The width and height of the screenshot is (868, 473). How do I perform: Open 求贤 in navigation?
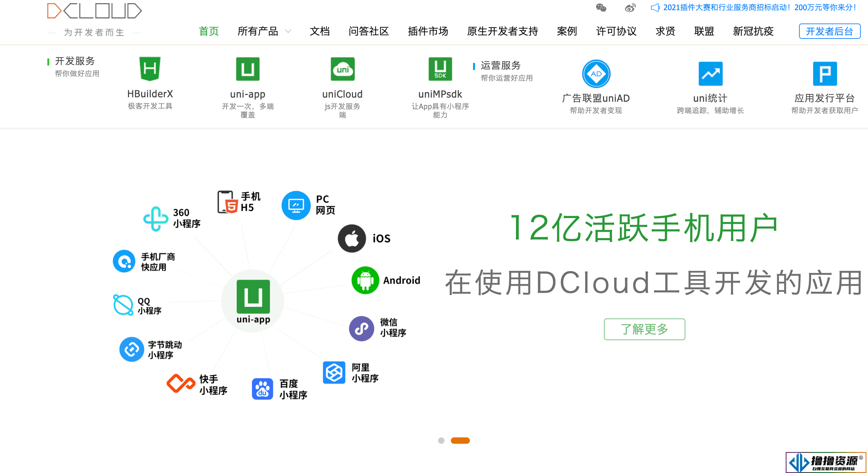[666, 31]
